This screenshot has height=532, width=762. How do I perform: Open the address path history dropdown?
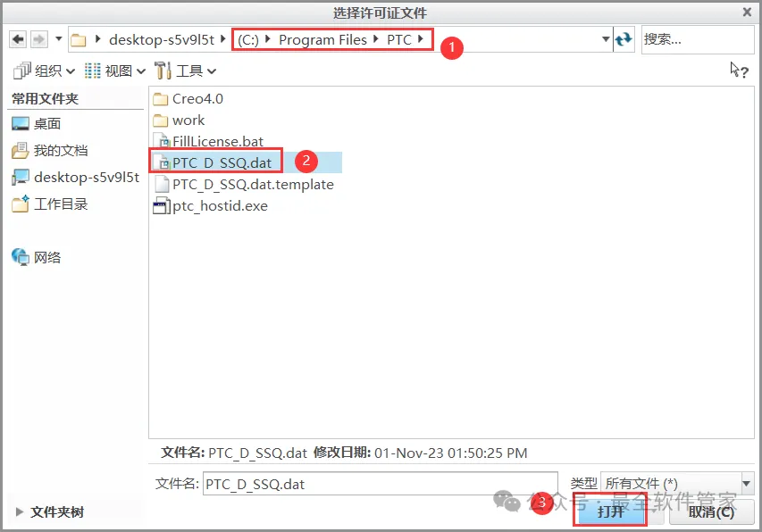(x=606, y=39)
